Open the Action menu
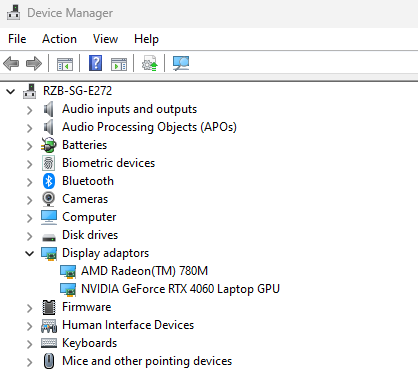Screen dimensions: 418x374 pyautogui.click(x=59, y=39)
